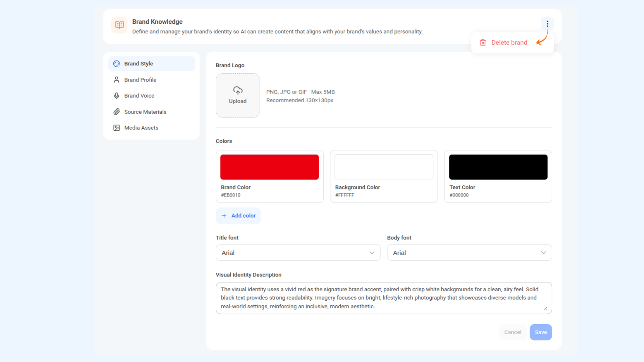Click the #FFFFFF hex value
Viewport: 644px width, 362px height.
pyautogui.click(x=344, y=195)
